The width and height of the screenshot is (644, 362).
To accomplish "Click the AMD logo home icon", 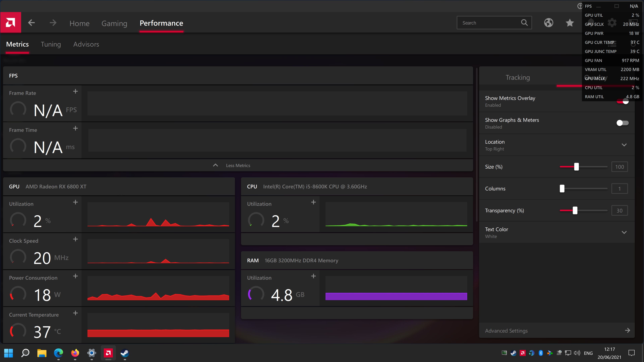I will click(11, 22).
